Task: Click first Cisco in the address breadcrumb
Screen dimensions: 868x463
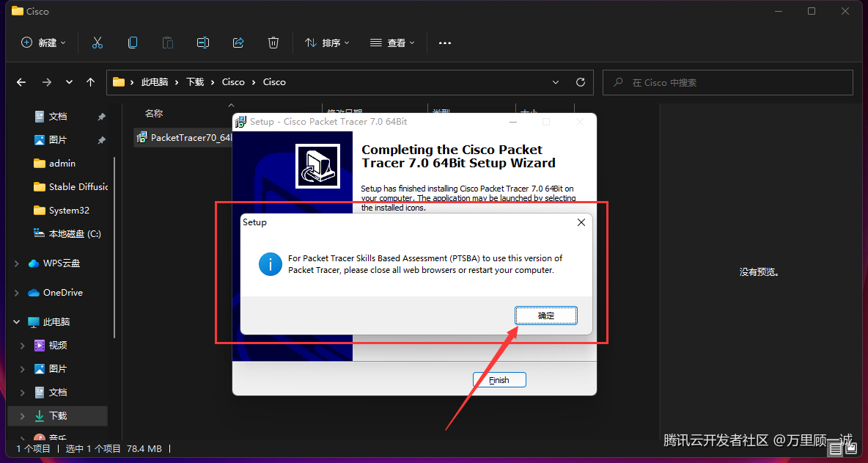Action: 233,82
